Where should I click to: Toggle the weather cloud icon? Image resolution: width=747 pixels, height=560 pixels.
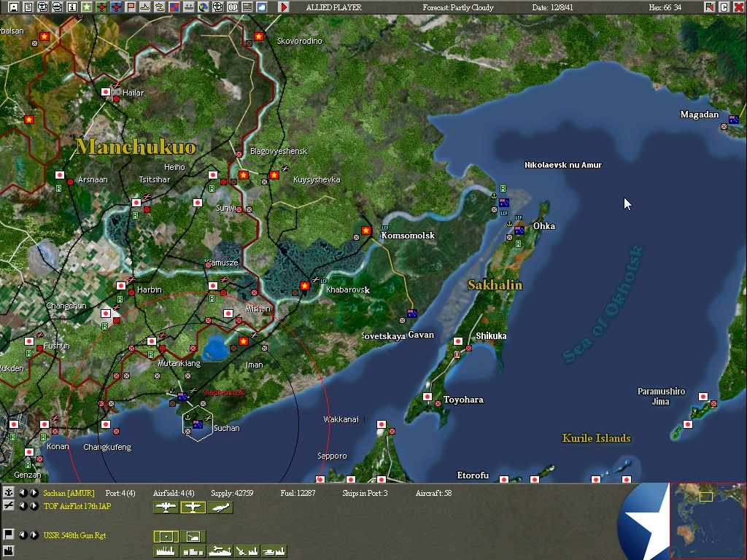[262, 7]
